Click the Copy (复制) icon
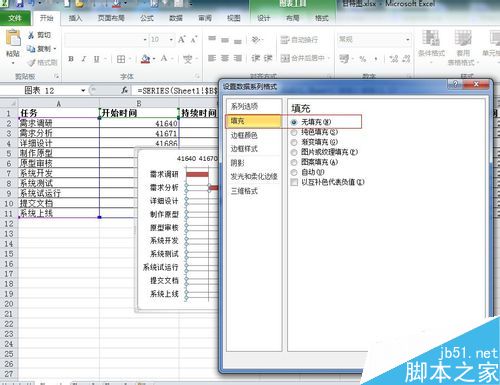 tap(31, 49)
